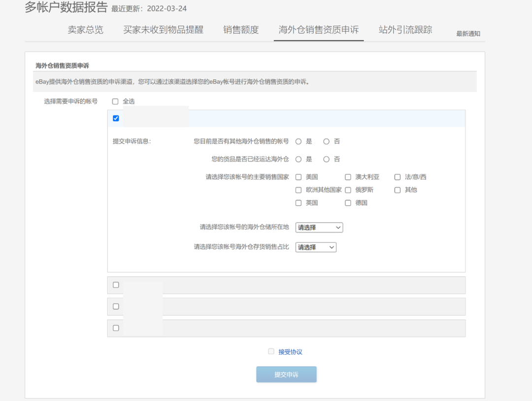Open the 卖家总览 tab
The image size is (532, 401).
click(x=86, y=30)
